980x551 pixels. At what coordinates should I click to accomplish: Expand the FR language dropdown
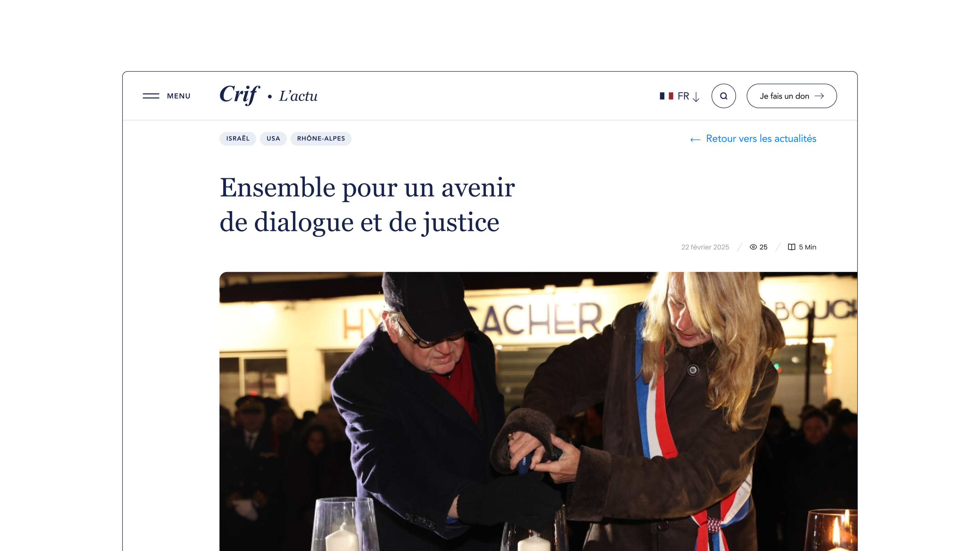(x=680, y=96)
